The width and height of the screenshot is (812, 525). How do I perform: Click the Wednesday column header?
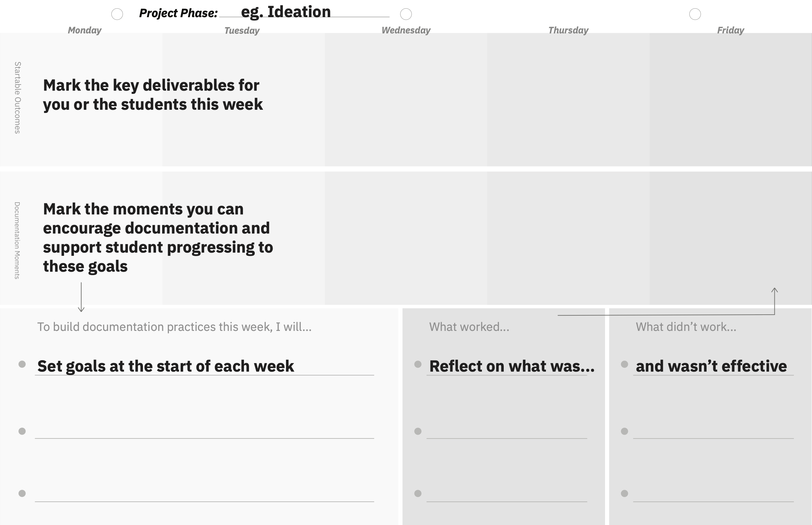(x=406, y=30)
